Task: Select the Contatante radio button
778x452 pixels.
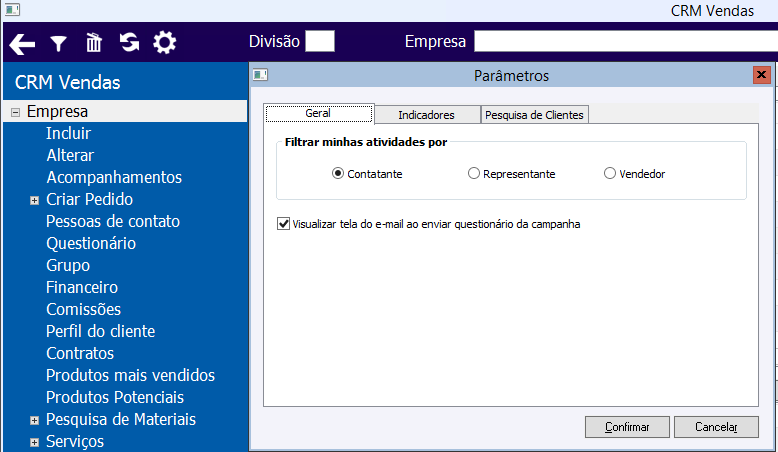Action: 338,174
